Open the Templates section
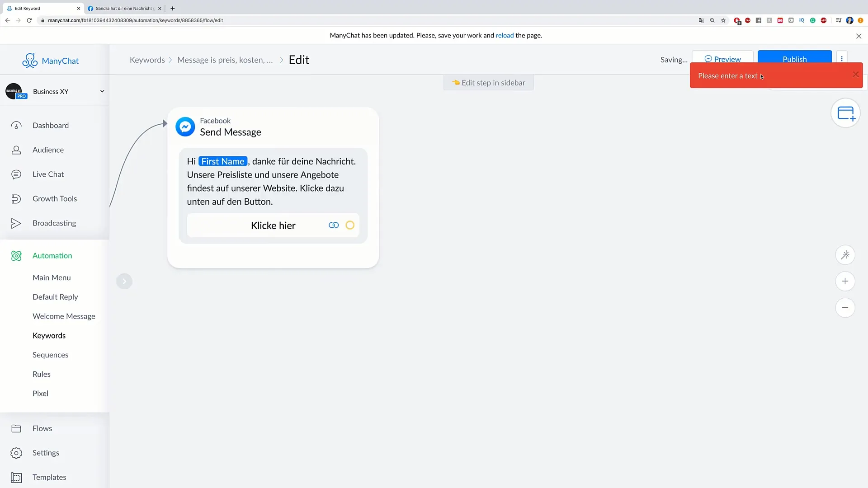The width and height of the screenshot is (868, 488). [49, 477]
